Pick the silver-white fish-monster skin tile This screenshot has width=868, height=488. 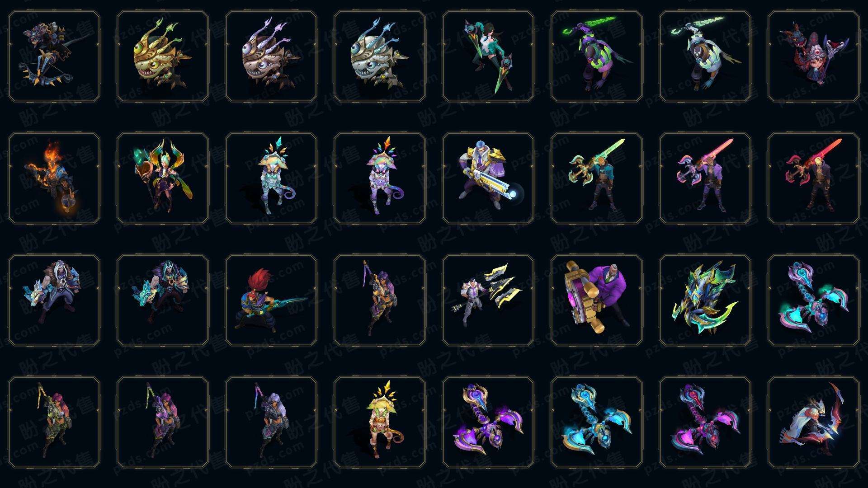(380, 56)
